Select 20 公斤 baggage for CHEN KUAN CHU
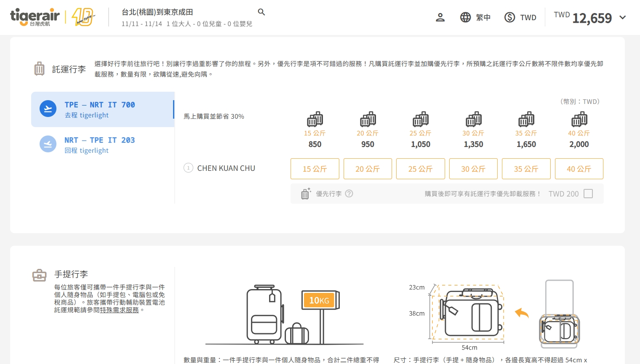This screenshot has width=640, height=364. pyautogui.click(x=368, y=169)
